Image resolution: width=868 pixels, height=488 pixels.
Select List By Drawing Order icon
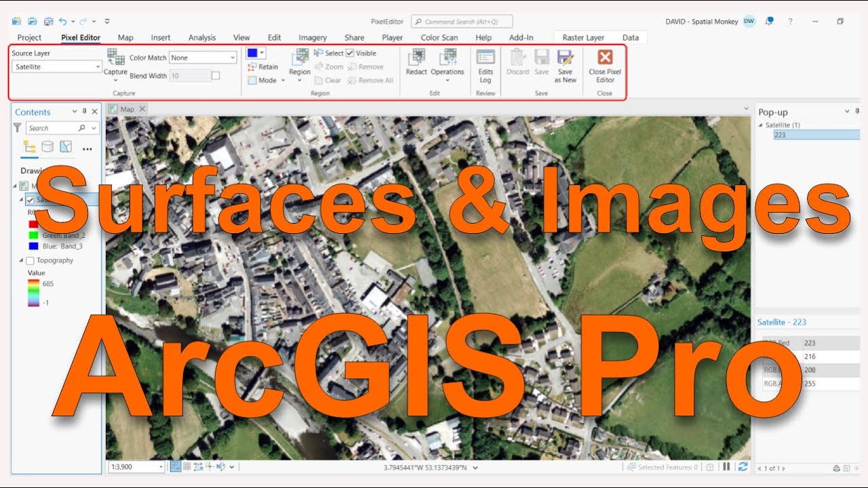pyautogui.click(x=29, y=146)
